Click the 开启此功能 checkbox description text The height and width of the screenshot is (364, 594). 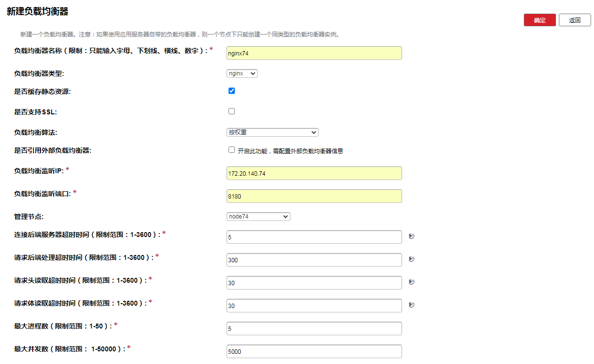pyautogui.click(x=290, y=151)
